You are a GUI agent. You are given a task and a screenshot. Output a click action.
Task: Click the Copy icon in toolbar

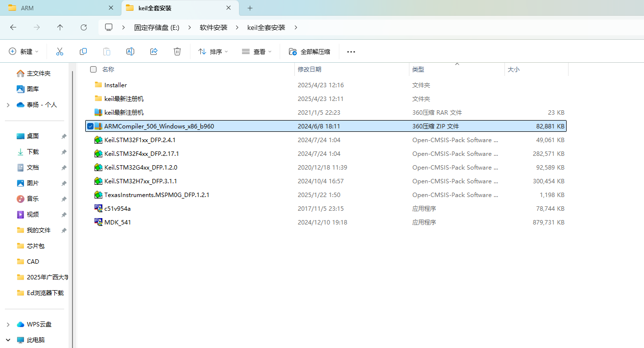click(83, 51)
